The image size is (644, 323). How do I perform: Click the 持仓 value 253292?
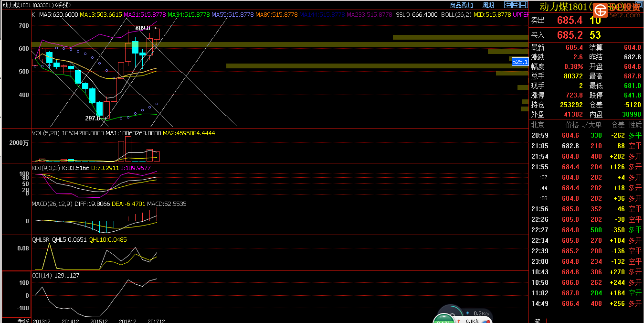tap(571, 105)
